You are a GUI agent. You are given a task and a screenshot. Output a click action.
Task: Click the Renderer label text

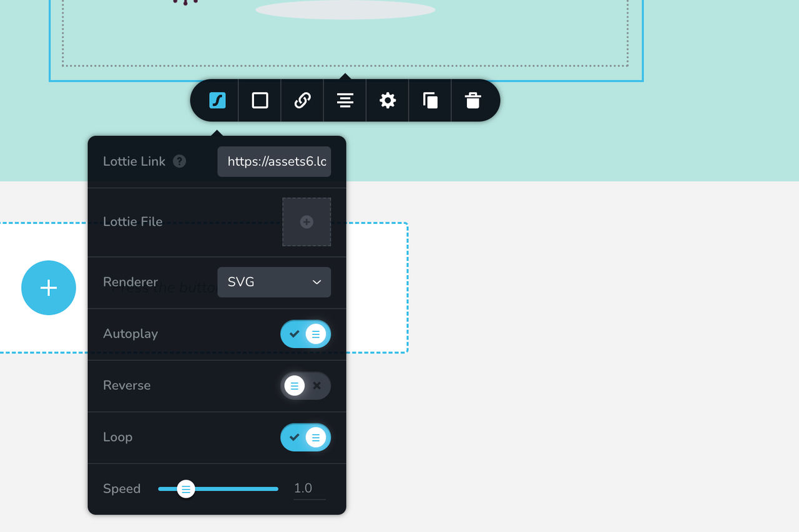130,282
